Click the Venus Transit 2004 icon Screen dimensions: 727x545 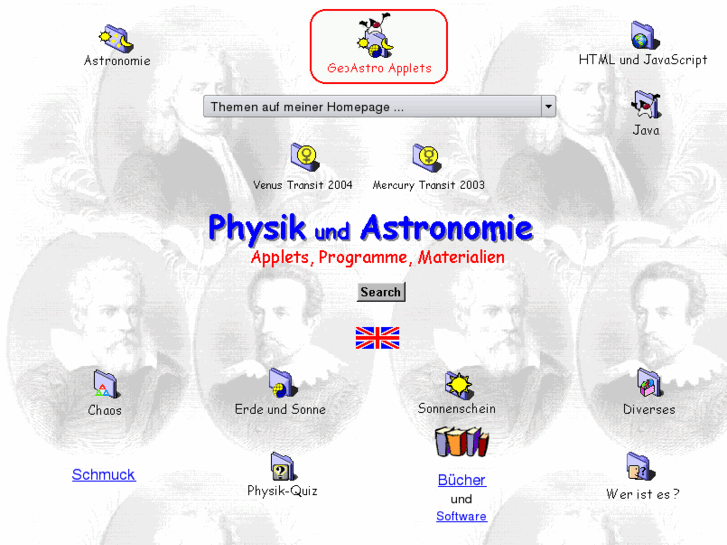305,157
